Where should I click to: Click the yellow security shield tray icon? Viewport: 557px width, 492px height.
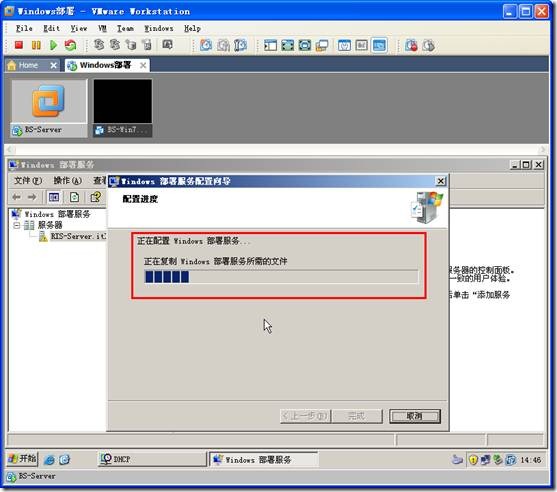pos(473,460)
